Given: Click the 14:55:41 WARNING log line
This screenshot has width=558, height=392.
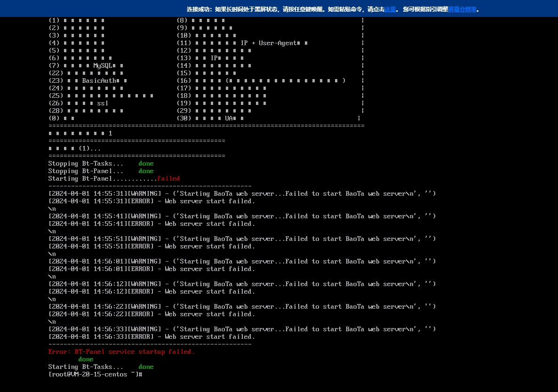Looking at the screenshot, I should (x=242, y=216).
